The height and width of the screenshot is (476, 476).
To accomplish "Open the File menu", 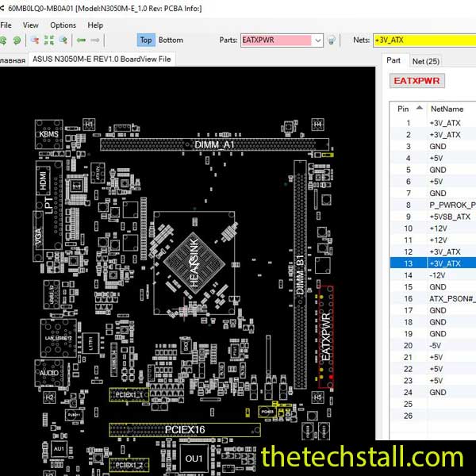I will (x=6, y=25).
